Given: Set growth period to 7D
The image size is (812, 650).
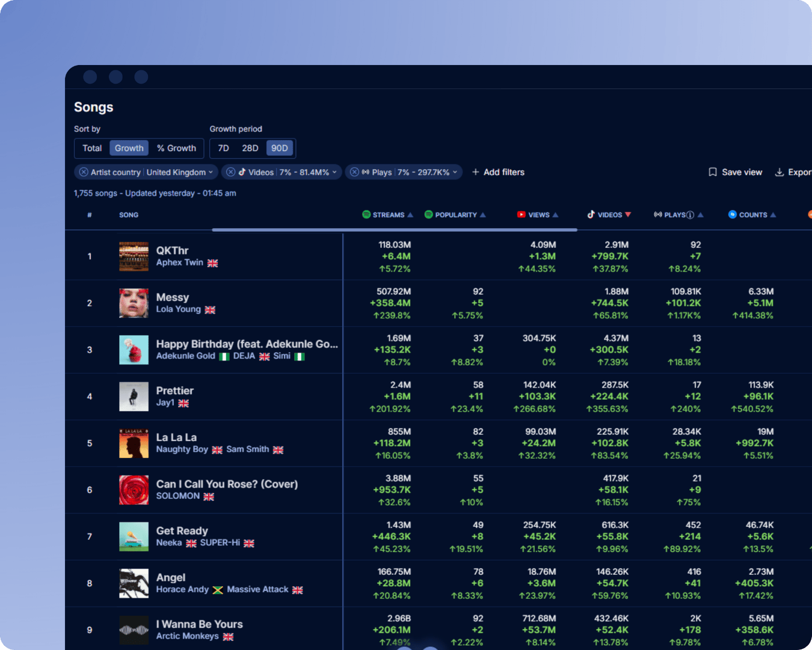Looking at the screenshot, I should click(224, 148).
